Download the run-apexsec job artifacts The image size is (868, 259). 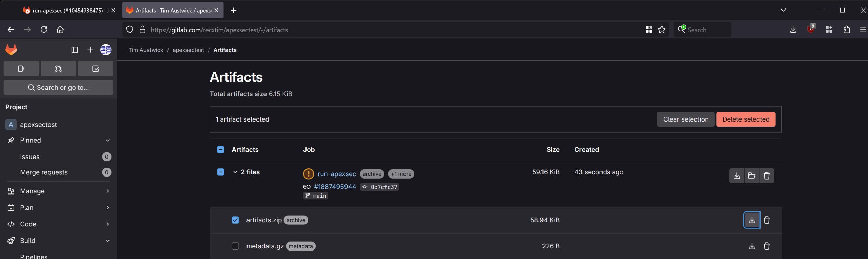pyautogui.click(x=736, y=176)
